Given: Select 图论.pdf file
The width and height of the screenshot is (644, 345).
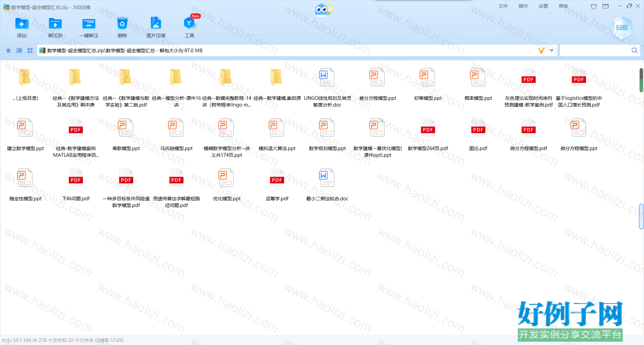Looking at the screenshot, I should click(478, 135).
